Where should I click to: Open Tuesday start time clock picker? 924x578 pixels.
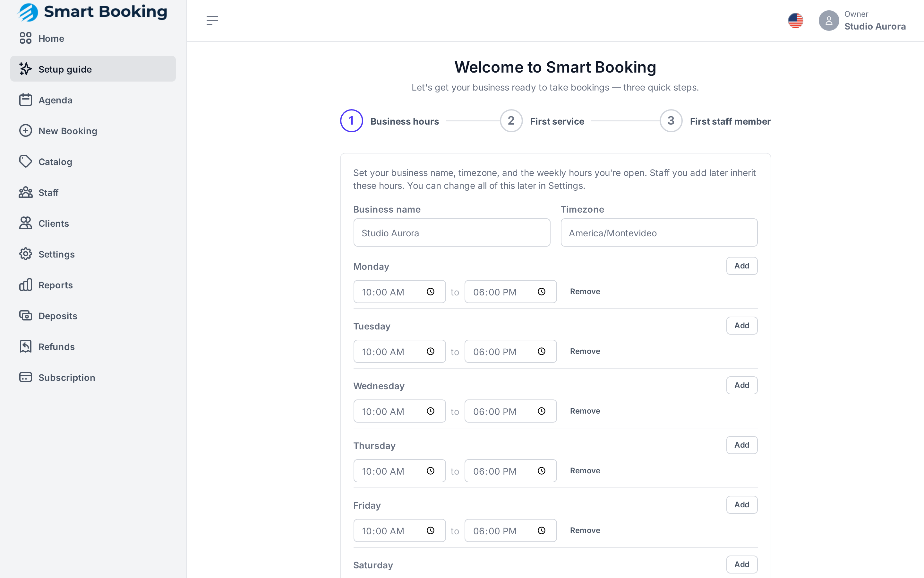(430, 351)
